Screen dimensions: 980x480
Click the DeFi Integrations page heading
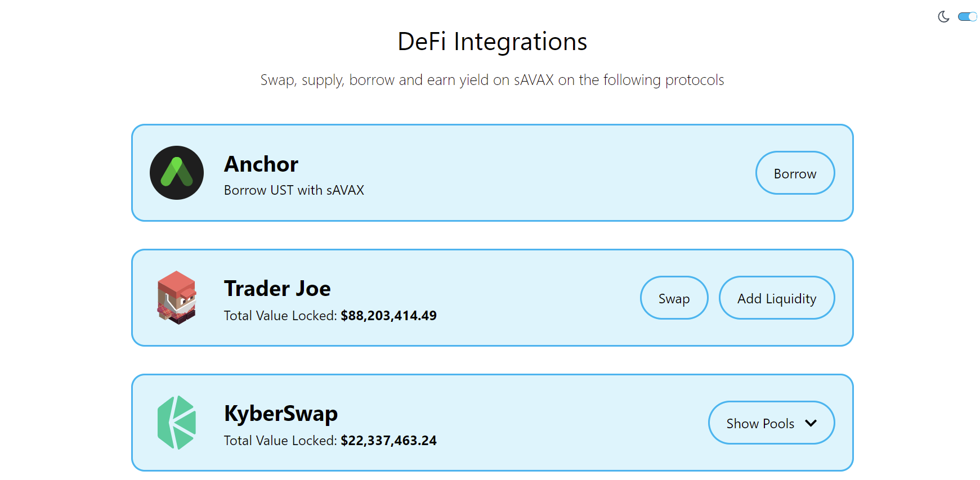pyautogui.click(x=492, y=42)
